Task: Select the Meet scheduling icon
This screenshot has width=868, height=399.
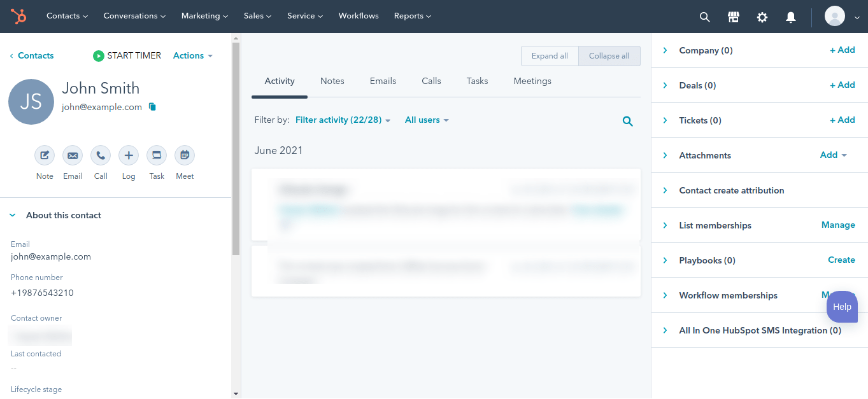Action: (184, 155)
